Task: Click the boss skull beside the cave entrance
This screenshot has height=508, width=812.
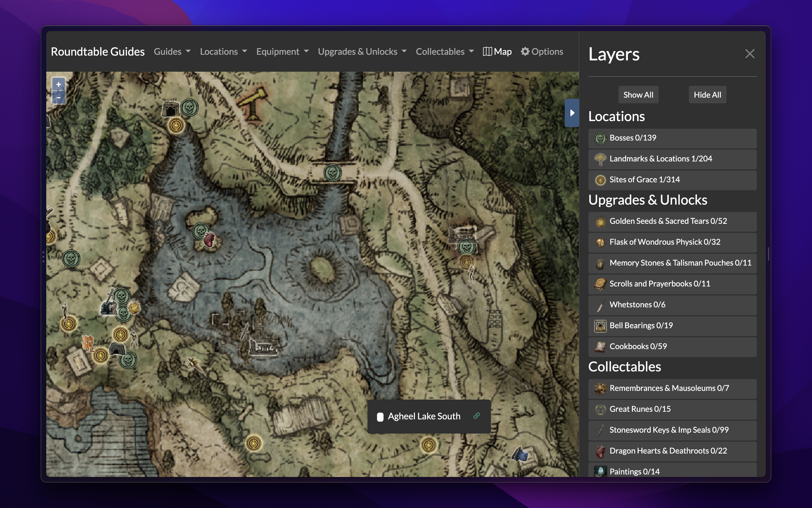Action: pyautogui.click(x=189, y=108)
